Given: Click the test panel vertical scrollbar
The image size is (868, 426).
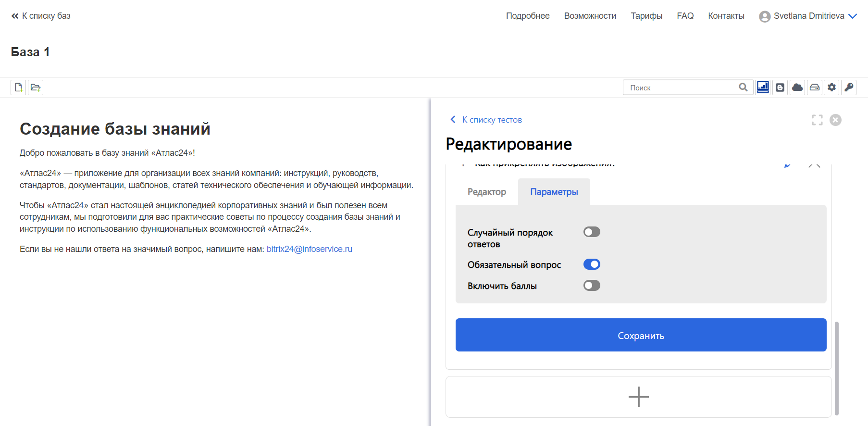Looking at the screenshot, I should [x=837, y=368].
